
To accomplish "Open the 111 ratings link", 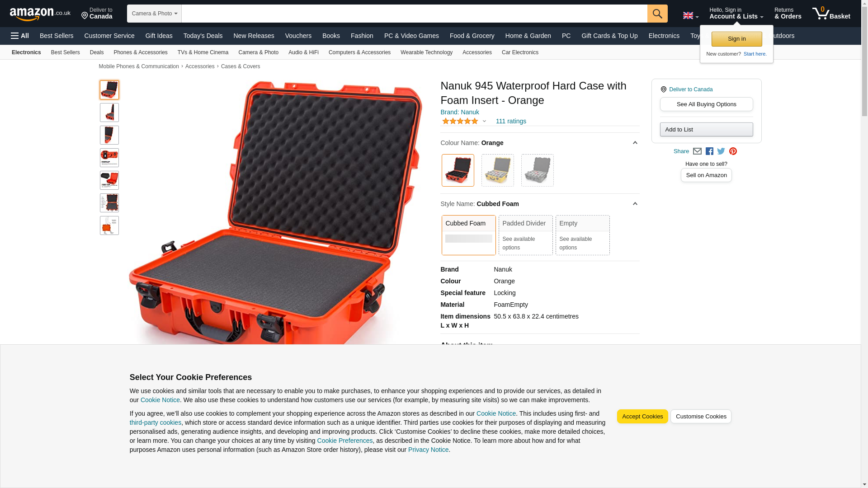I will [511, 121].
